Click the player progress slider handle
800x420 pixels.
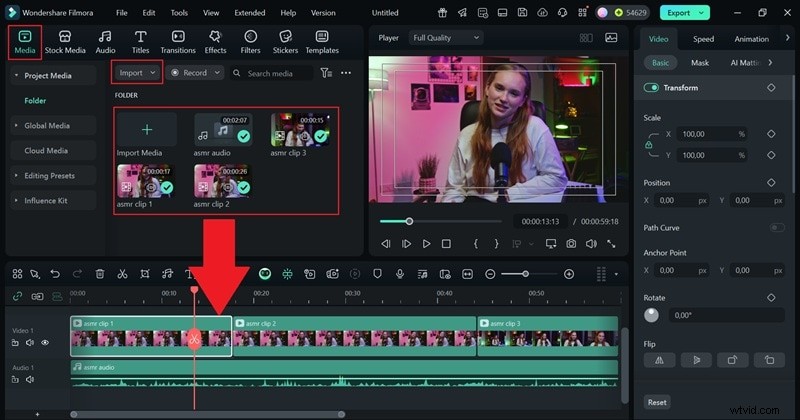point(409,221)
